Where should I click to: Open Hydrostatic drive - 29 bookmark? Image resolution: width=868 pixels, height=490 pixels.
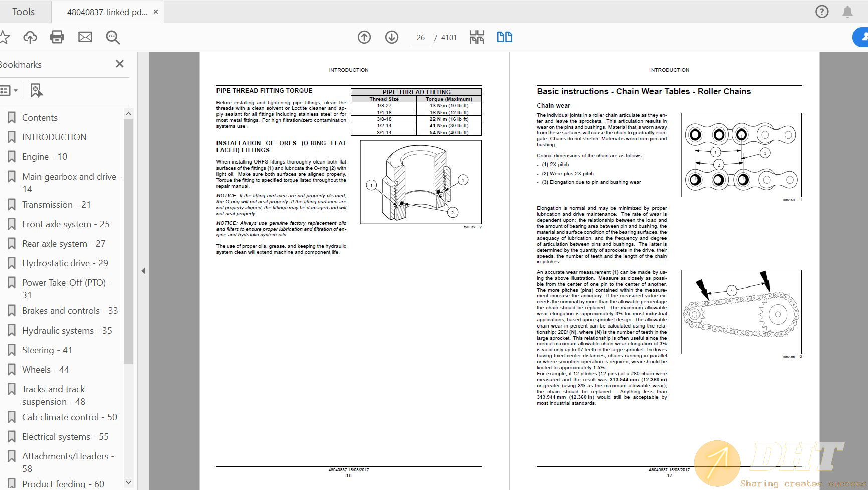tap(65, 263)
